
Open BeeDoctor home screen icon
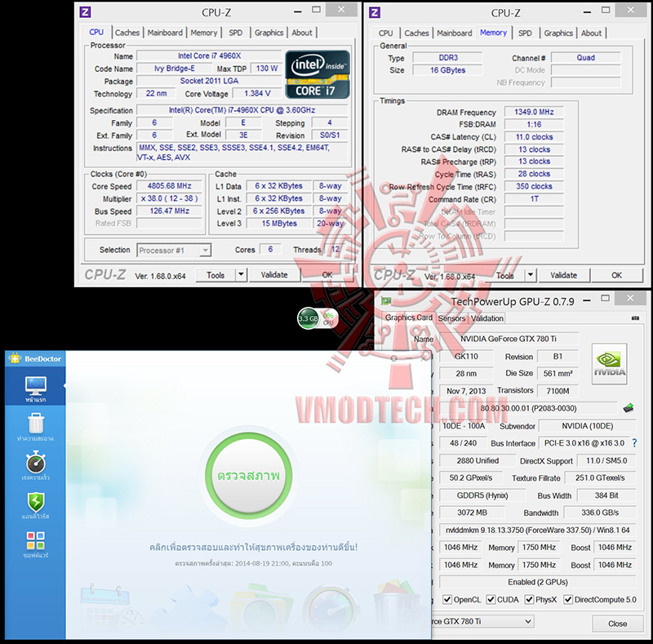[x=35, y=386]
